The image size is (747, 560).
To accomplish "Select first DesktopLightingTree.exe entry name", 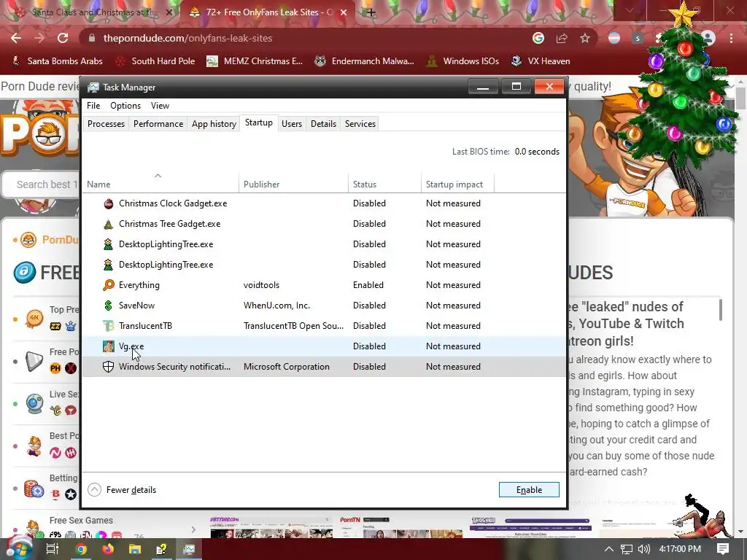I will (x=166, y=244).
